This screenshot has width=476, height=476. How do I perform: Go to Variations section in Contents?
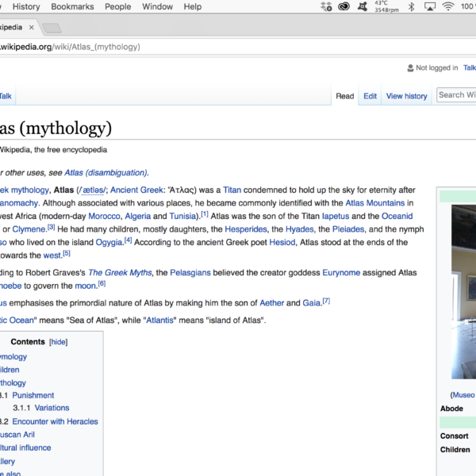pos(52,408)
